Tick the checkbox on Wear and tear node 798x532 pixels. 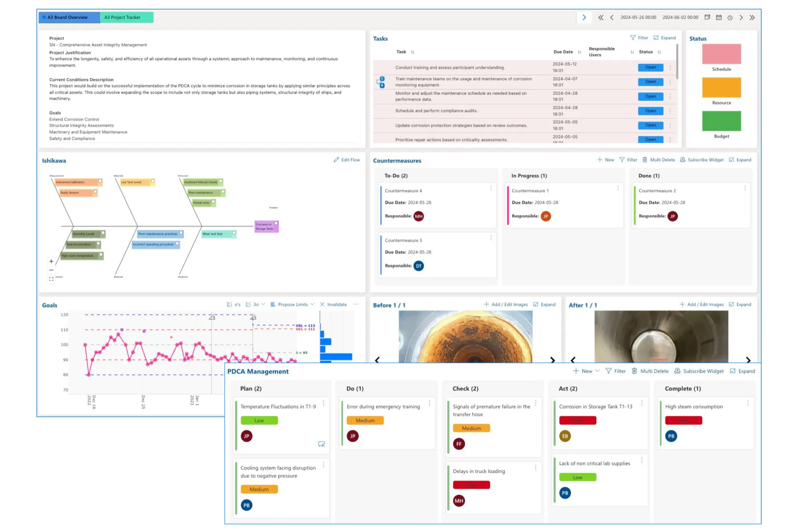pos(234,233)
